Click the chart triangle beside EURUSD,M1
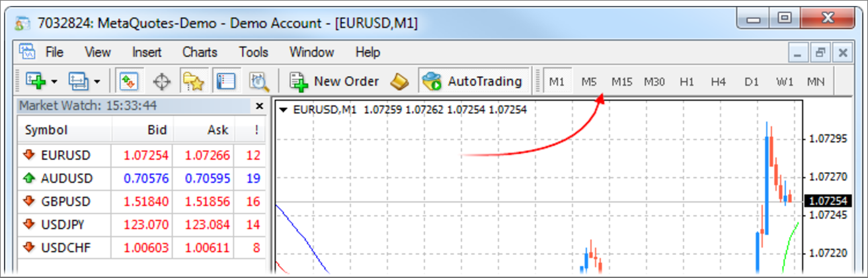This screenshot has height=278, width=868. pos(284,110)
